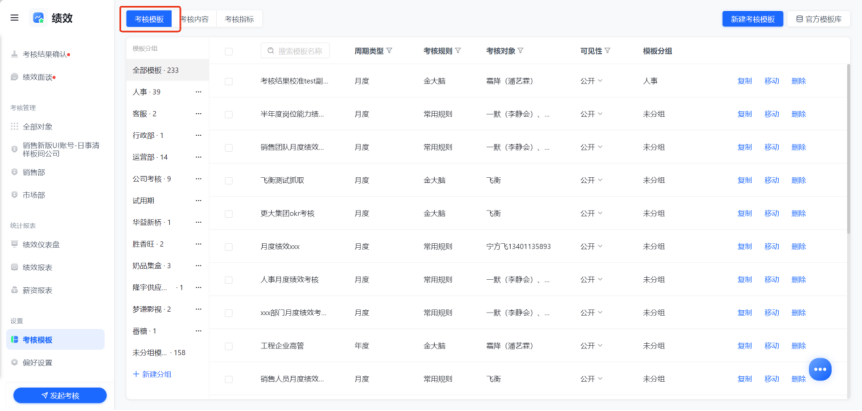Open the ellipsis menu next to 隆宇供应 group
The image size is (862, 411).
point(198,287)
